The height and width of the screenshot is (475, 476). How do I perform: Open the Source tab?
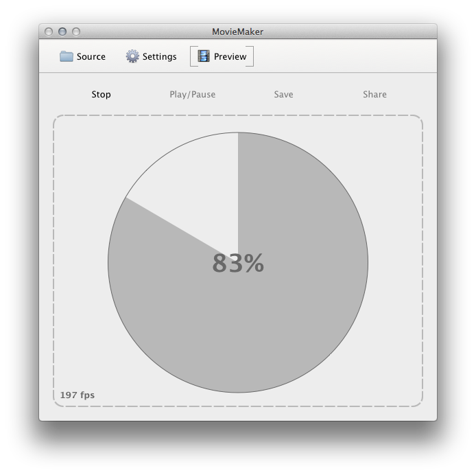(82, 56)
